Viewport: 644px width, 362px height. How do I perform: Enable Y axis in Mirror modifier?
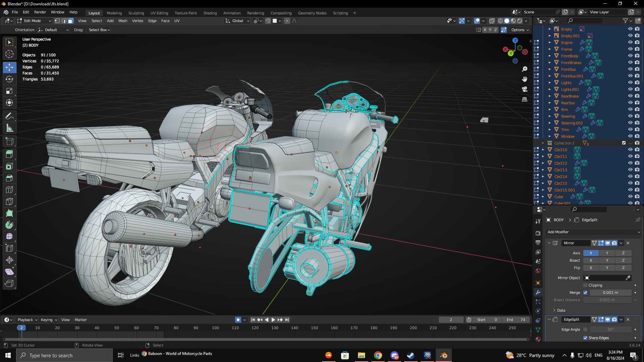[x=607, y=253]
